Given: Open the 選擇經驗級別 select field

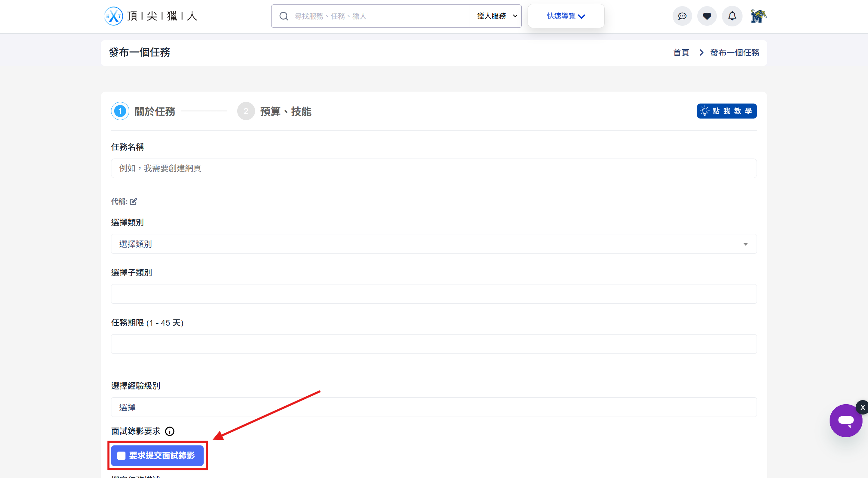Looking at the screenshot, I should pyautogui.click(x=434, y=407).
